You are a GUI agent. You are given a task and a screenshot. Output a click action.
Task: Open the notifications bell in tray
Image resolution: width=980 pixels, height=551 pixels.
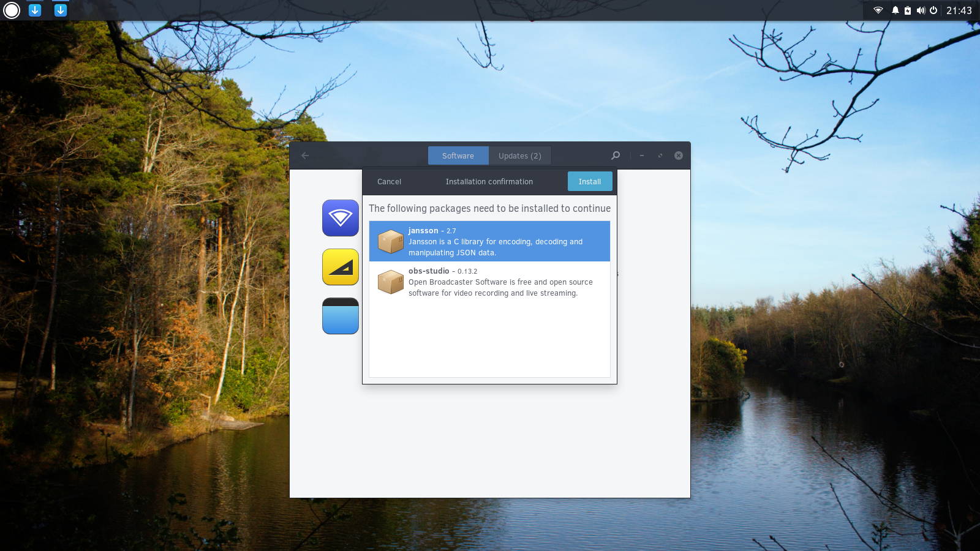tap(895, 10)
